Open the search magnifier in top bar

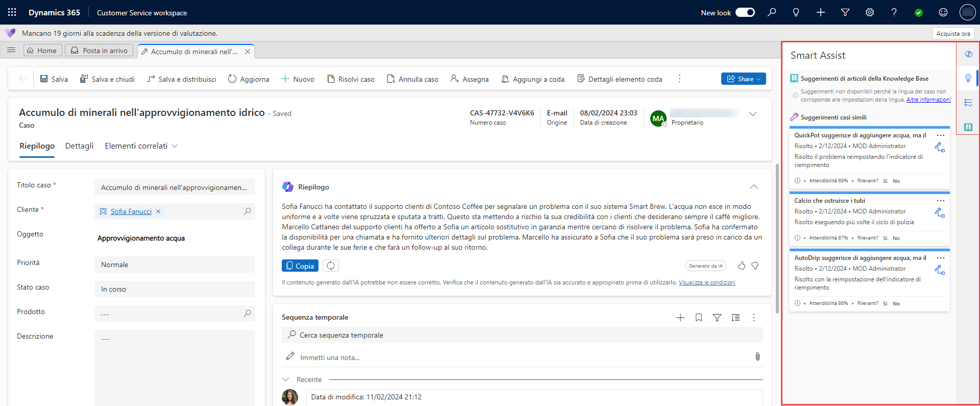pos(772,12)
